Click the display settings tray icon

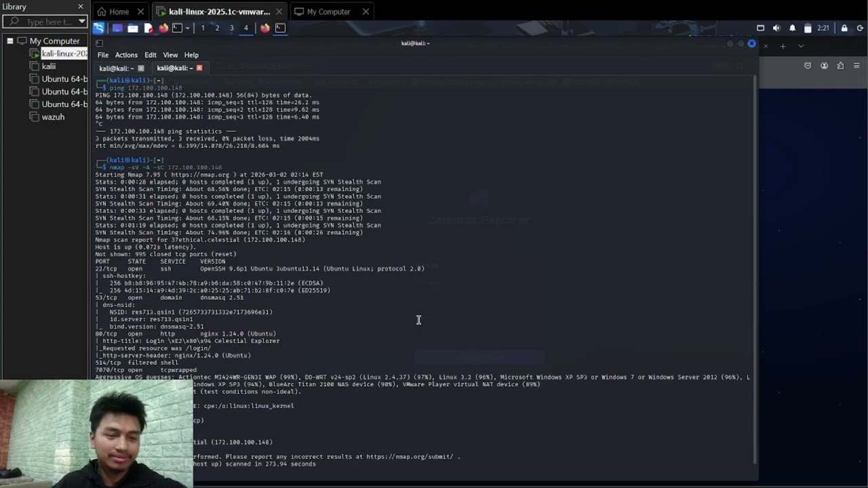(760, 28)
